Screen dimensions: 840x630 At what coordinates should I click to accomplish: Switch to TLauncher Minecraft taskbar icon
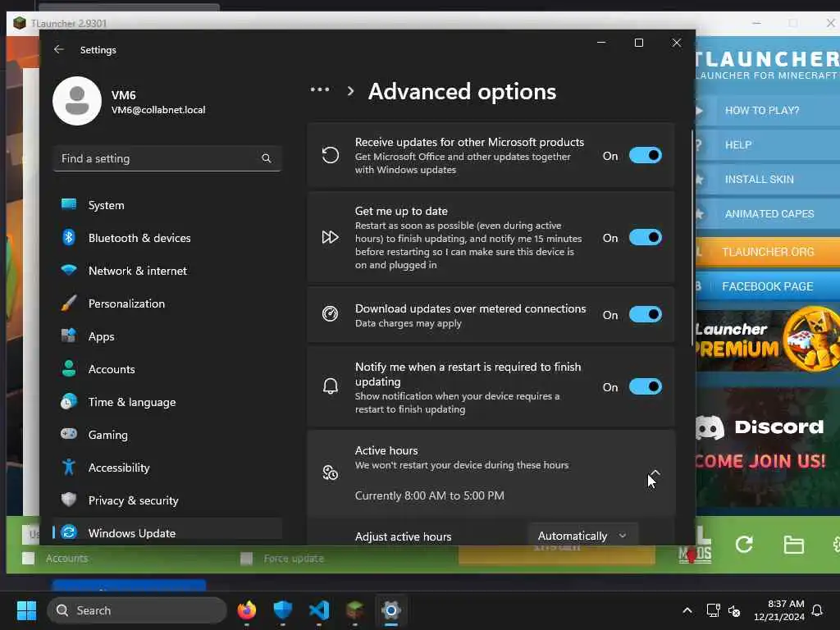point(354,609)
